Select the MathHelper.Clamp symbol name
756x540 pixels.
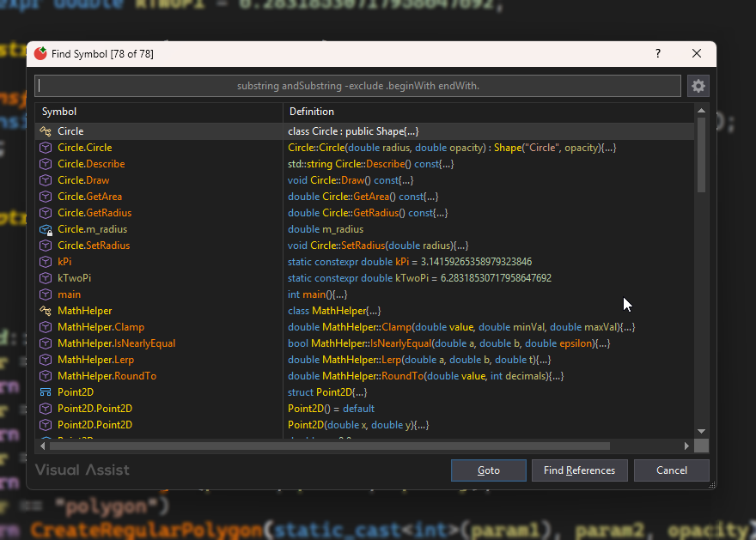[x=101, y=327]
